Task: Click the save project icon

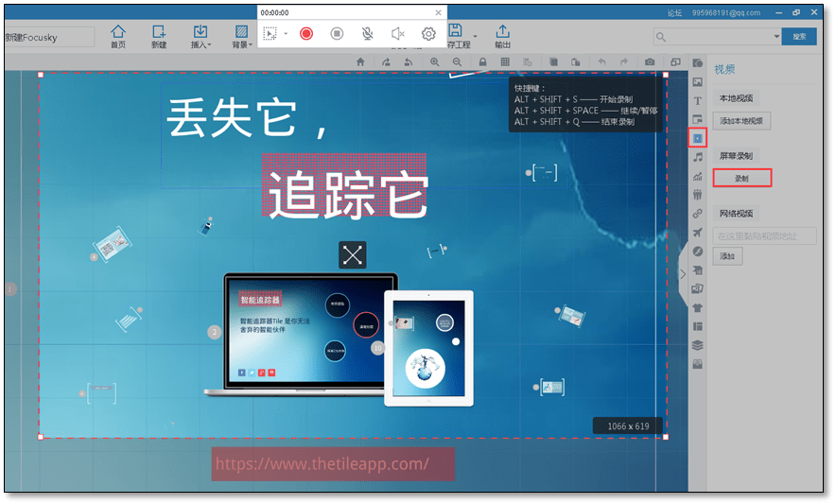Action: point(455,30)
